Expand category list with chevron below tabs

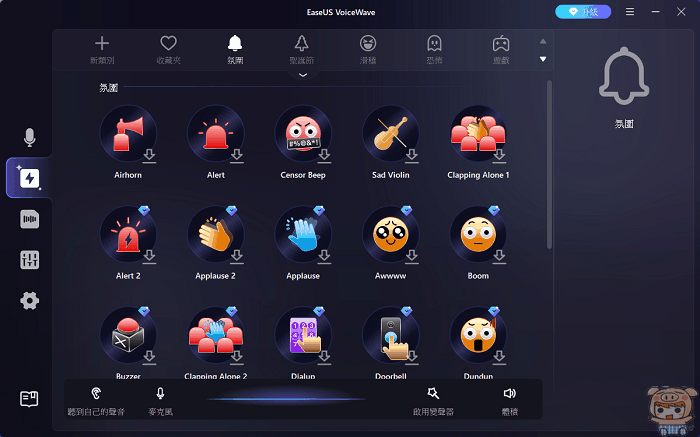click(x=303, y=75)
